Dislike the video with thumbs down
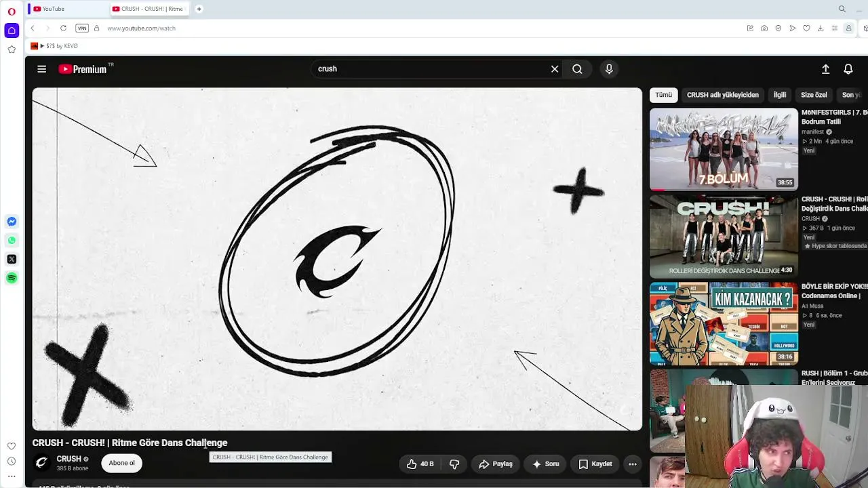This screenshot has width=868, height=488. click(454, 464)
